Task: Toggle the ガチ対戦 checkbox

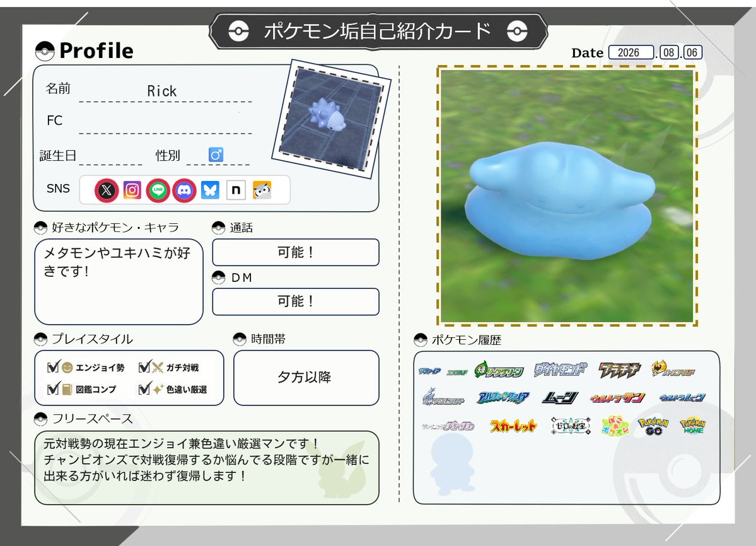Action: click(144, 367)
